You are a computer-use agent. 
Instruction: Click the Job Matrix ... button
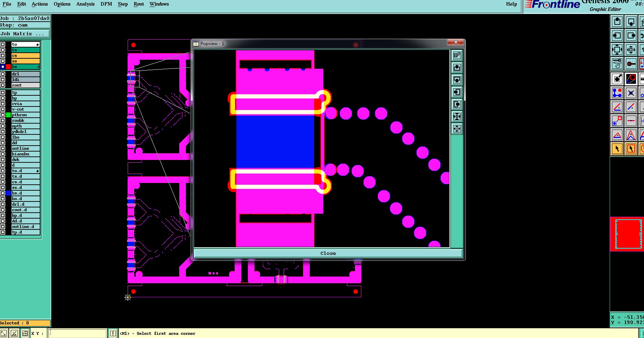tap(25, 34)
